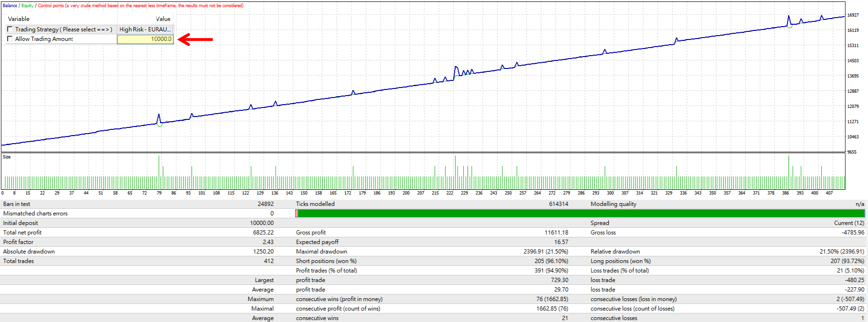The image size is (868, 322).
Task: Select the largest profit trade value 729.30
Action: click(559, 280)
